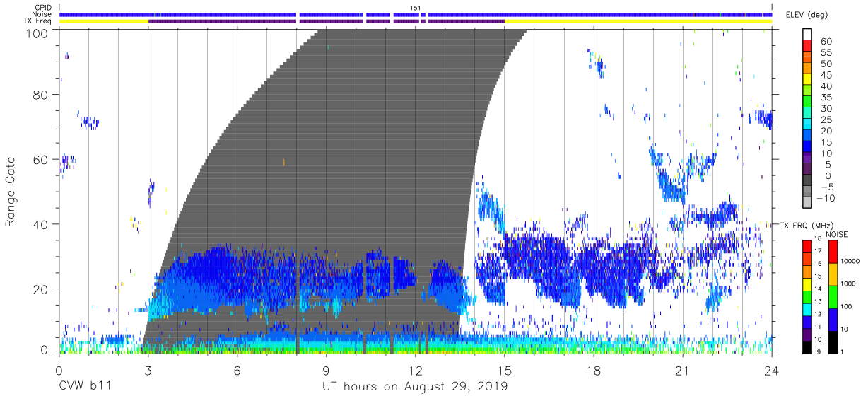Click the ELEV color bar label '-10'
Viewport: 868px width, 401px height.
pos(826,198)
